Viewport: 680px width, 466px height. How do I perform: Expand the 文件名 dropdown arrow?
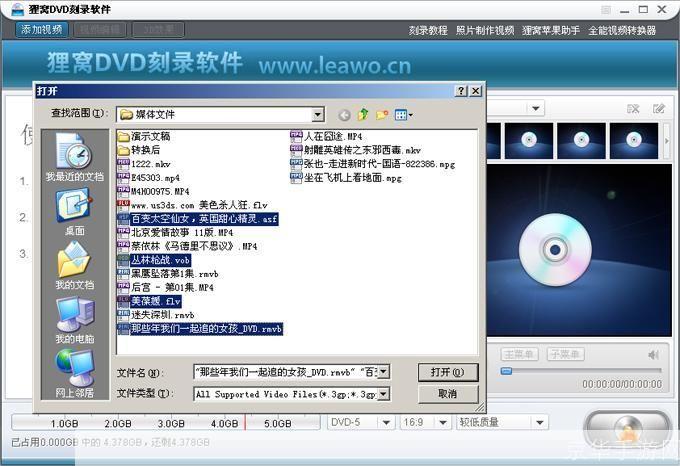point(384,372)
